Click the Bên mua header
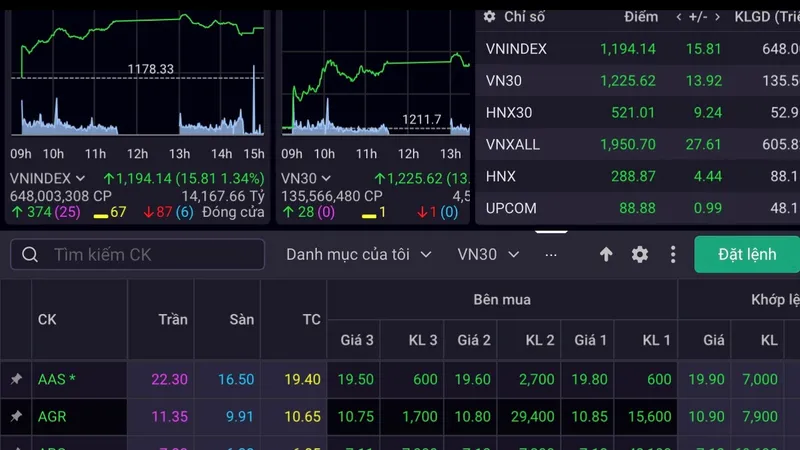The height and width of the screenshot is (450, 800). click(502, 299)
